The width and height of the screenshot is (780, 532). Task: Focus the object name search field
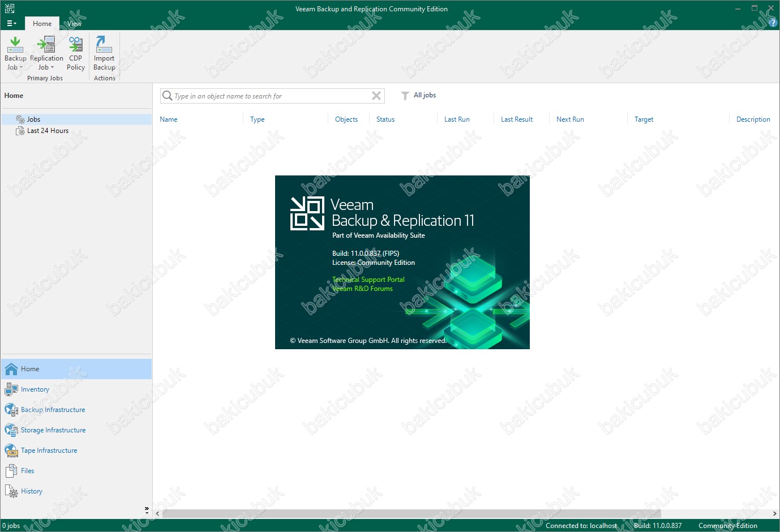point(272,96)
